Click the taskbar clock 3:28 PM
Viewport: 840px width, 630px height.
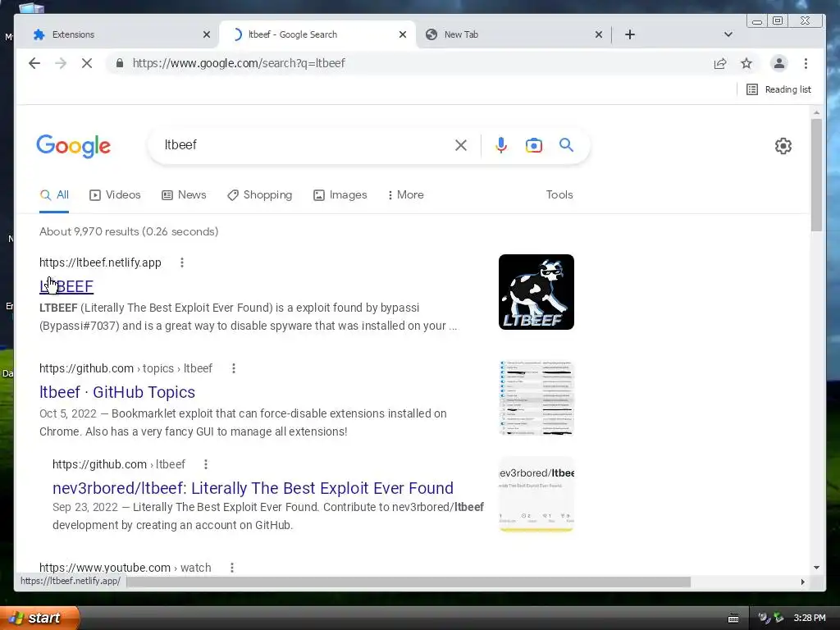(x=810, y=618)
